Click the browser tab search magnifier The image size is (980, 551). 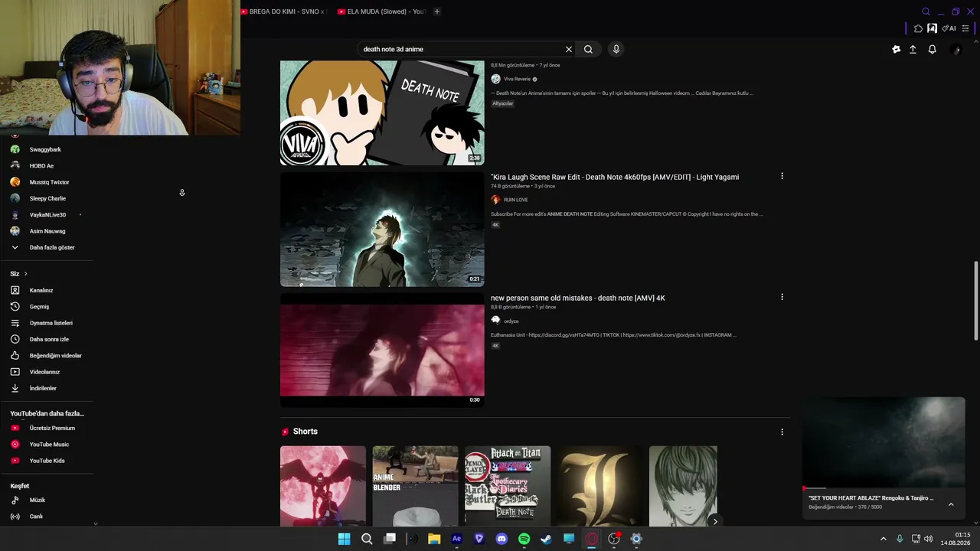tap(926, 11)
